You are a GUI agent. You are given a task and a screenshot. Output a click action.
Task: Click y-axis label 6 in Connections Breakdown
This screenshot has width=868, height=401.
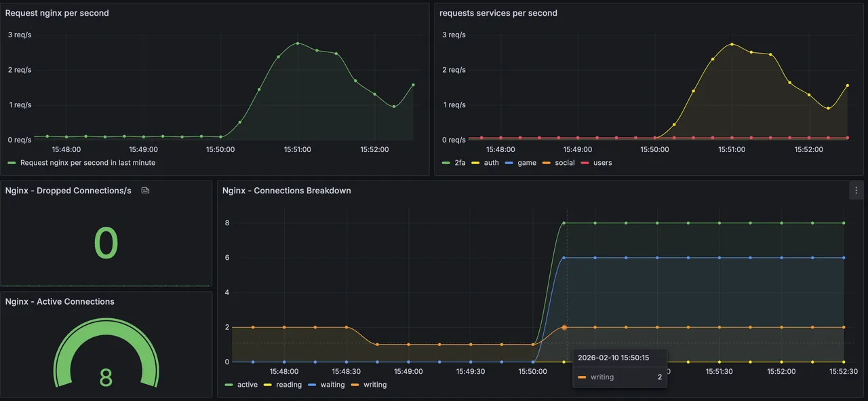[227, 258]
